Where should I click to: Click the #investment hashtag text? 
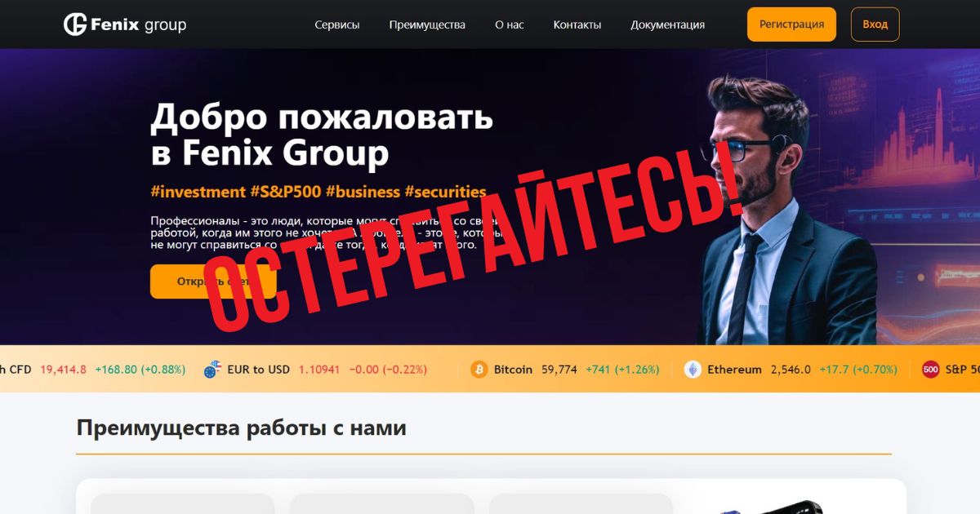tap(198, 192)
